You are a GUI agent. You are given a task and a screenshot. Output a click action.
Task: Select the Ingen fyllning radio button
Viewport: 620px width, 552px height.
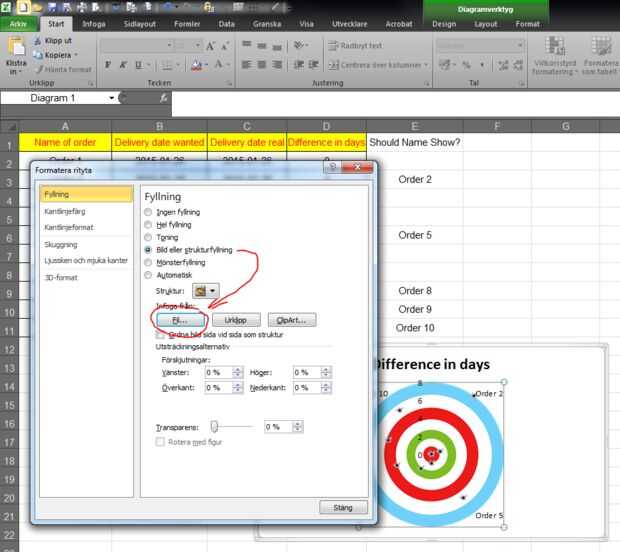[148, 212]
